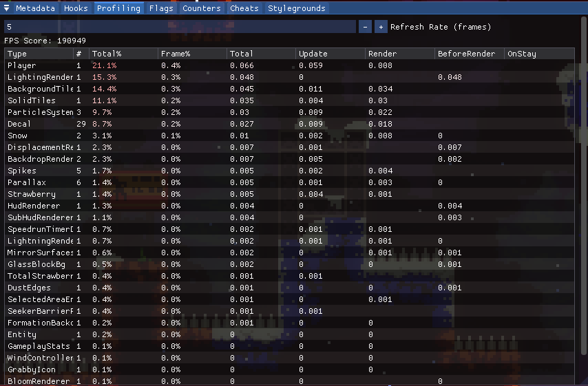Image resolution: width=588 pixels, height=386 pixels.
Task: Click DisplacementRe's BeforeRender value 0.007
Action: (450, 147)
